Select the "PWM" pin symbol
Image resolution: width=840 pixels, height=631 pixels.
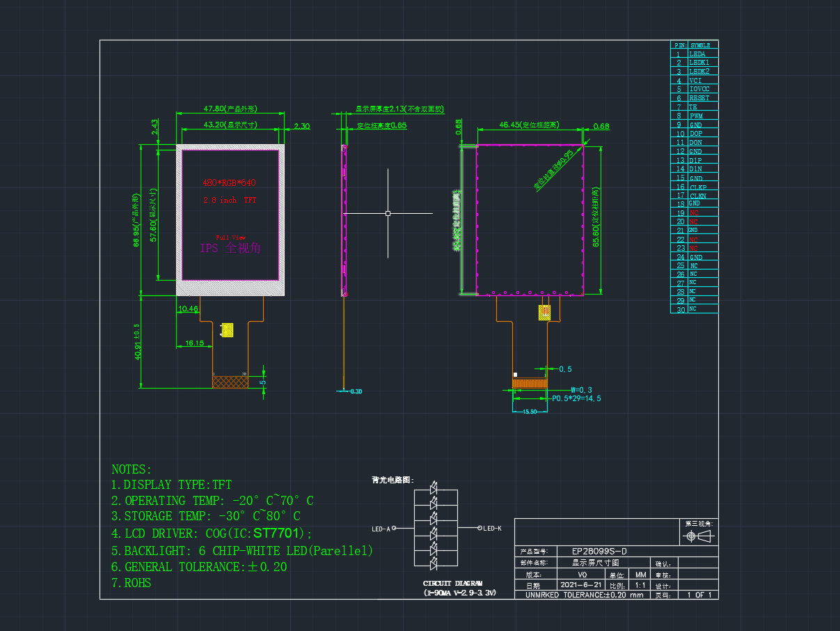(x=696, y=116)
